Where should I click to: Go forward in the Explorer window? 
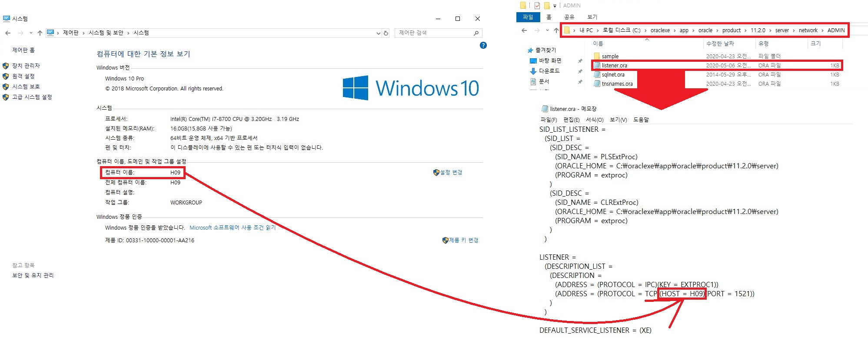click(x=537, y=30)
